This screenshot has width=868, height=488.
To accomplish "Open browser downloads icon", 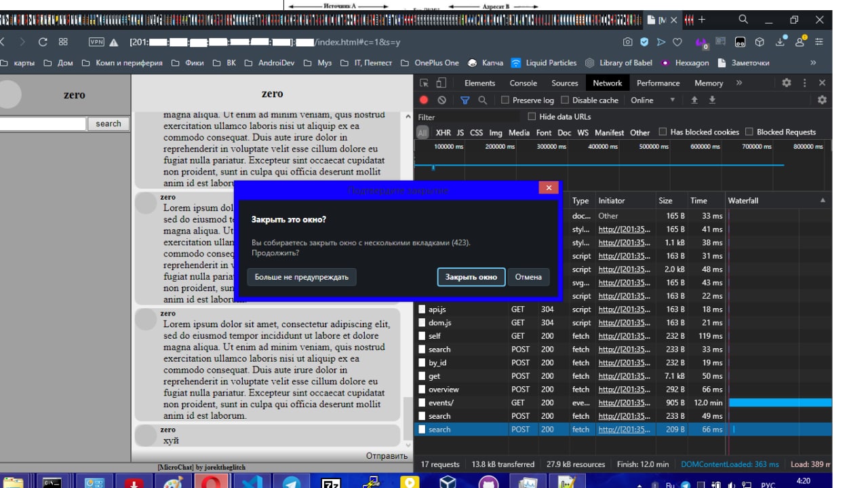I will [780, 42].
